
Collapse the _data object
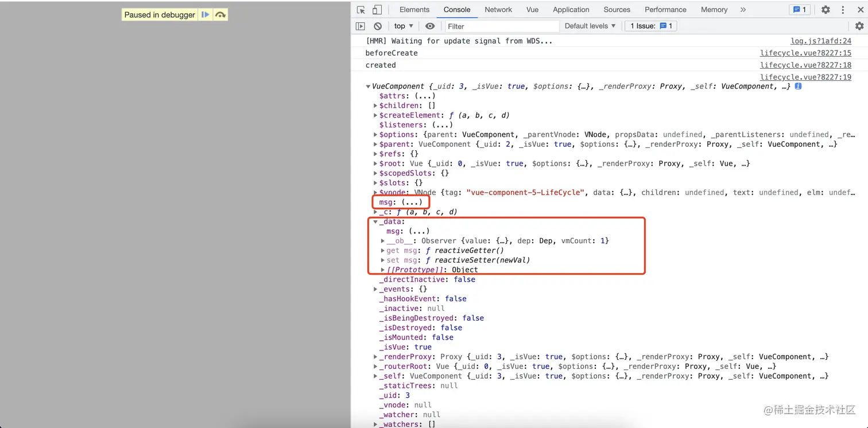tap(375, 221)
